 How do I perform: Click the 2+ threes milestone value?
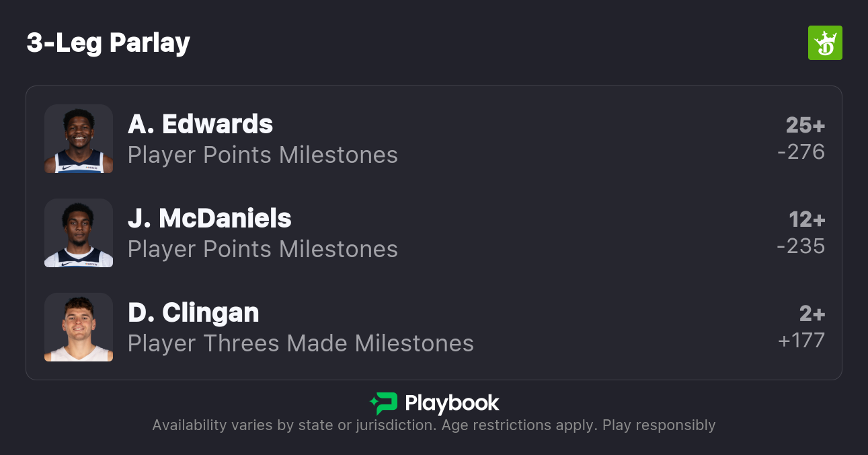tap(812, 314)
